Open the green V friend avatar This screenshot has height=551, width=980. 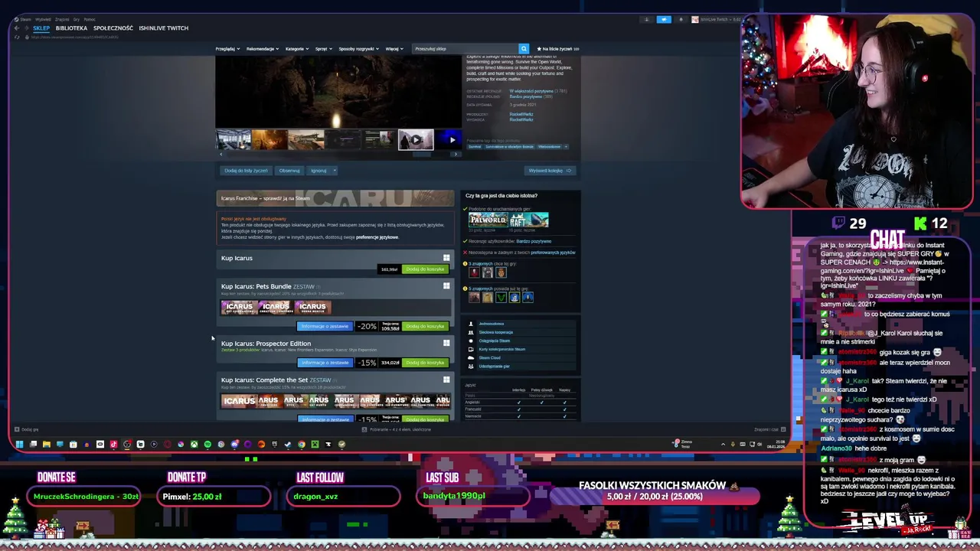tap(501, 297)
